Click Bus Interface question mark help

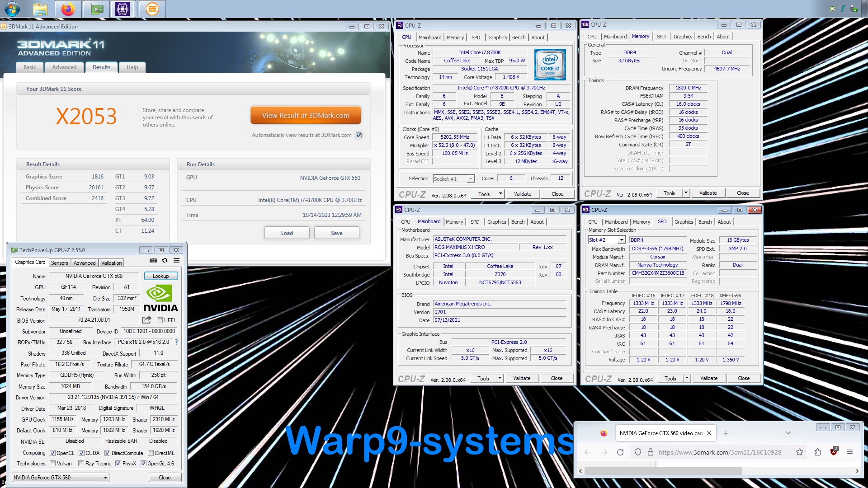[x=176, y=342]
